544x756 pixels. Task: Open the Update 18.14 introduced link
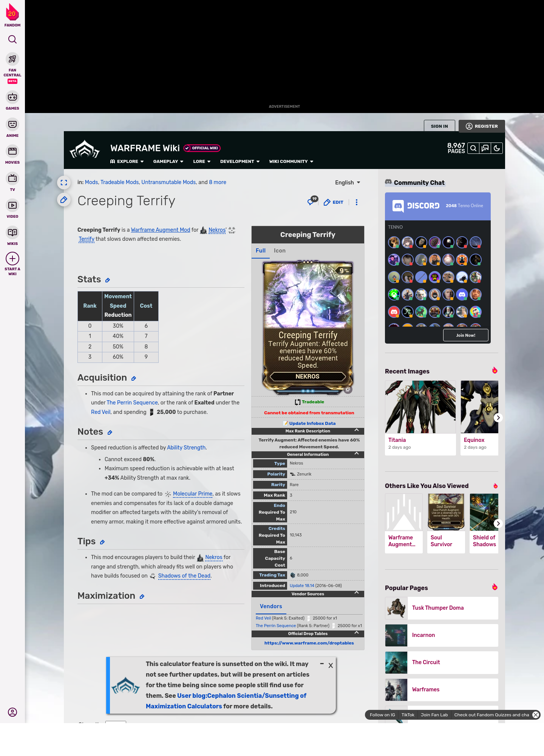302,586
